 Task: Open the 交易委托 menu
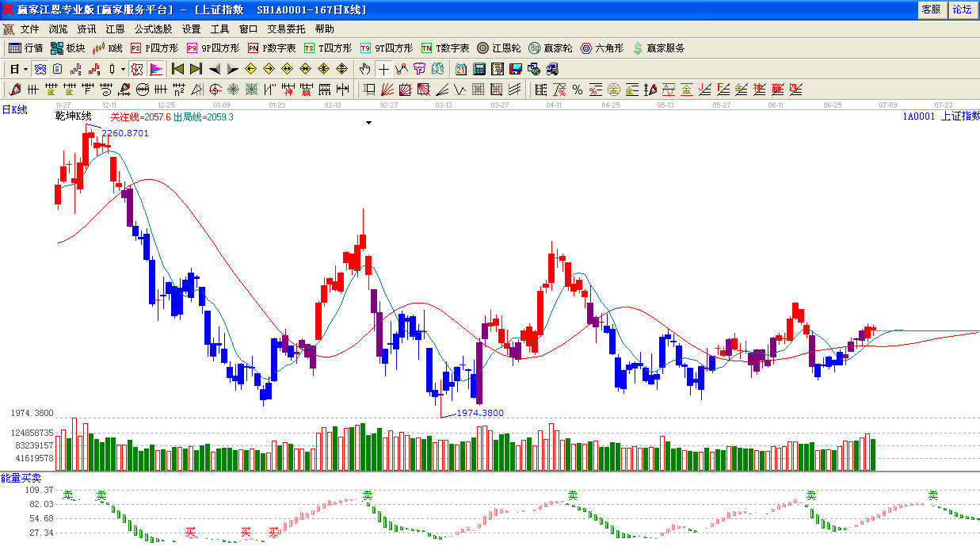286,29
